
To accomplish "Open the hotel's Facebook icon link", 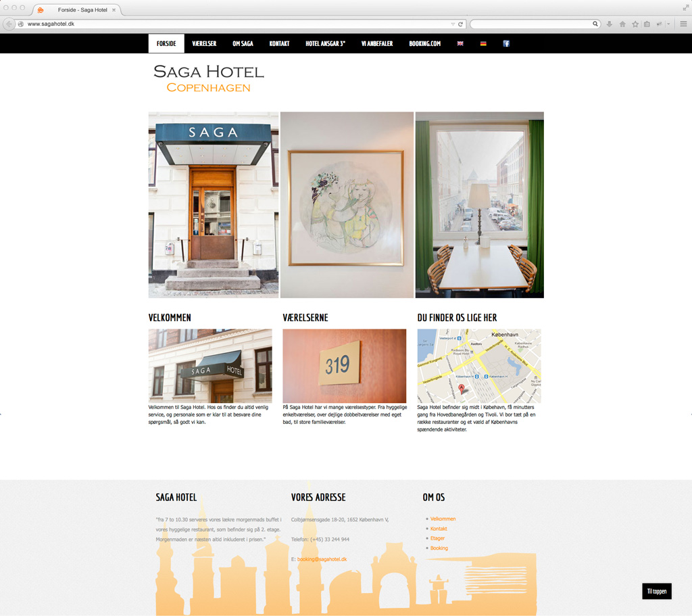I will pos(506,43).
